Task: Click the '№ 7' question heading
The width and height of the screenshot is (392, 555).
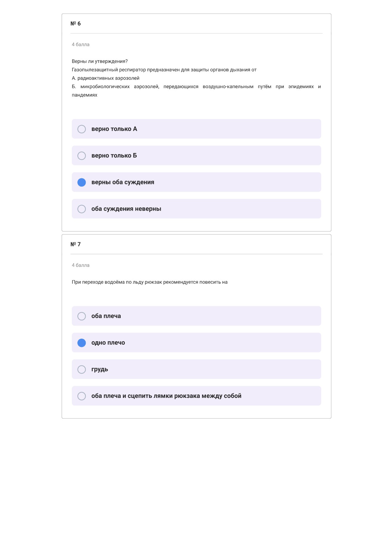Action: click(76, 244)
